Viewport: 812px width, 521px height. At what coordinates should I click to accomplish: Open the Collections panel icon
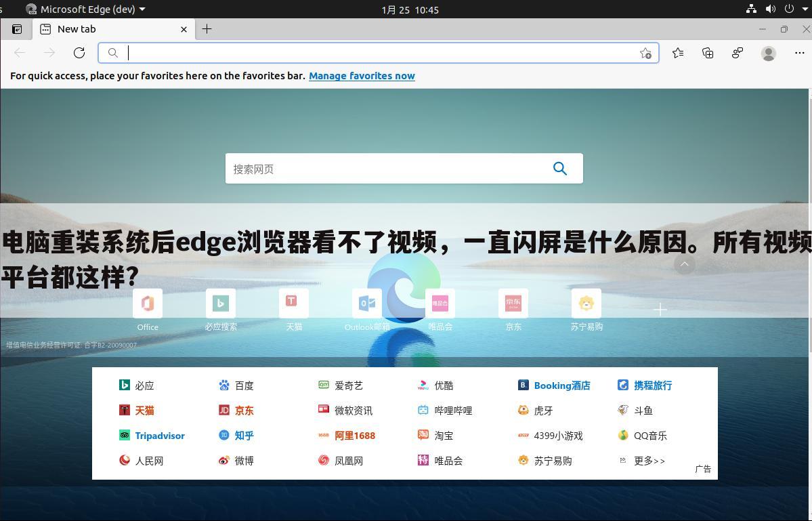(707, 53)
